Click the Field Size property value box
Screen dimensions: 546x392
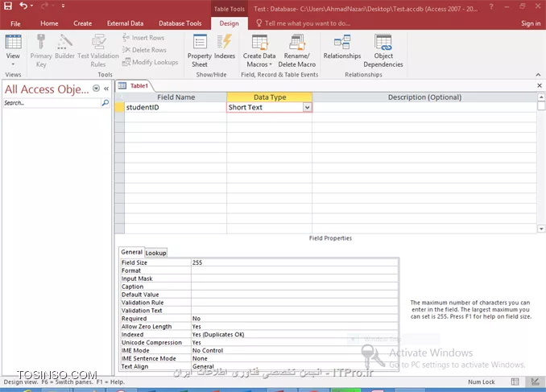(x=294, y=262)
